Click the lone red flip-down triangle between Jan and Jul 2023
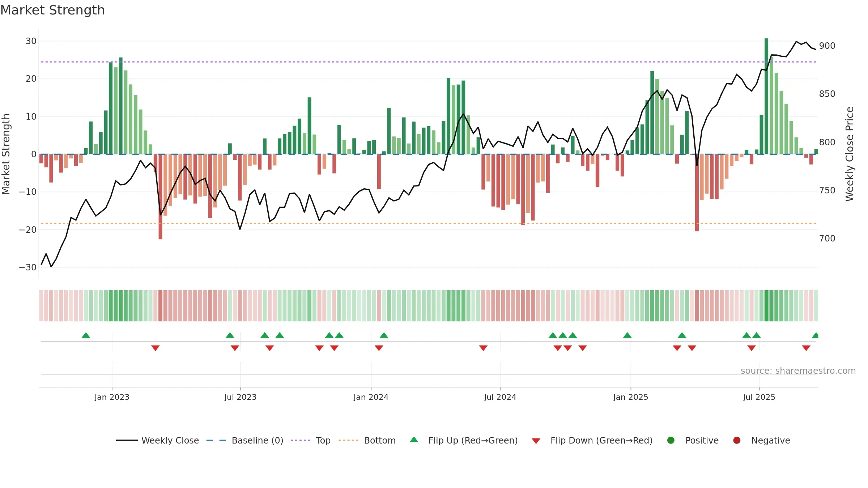This screenshot has width=868, height=488. coord(156,348)
